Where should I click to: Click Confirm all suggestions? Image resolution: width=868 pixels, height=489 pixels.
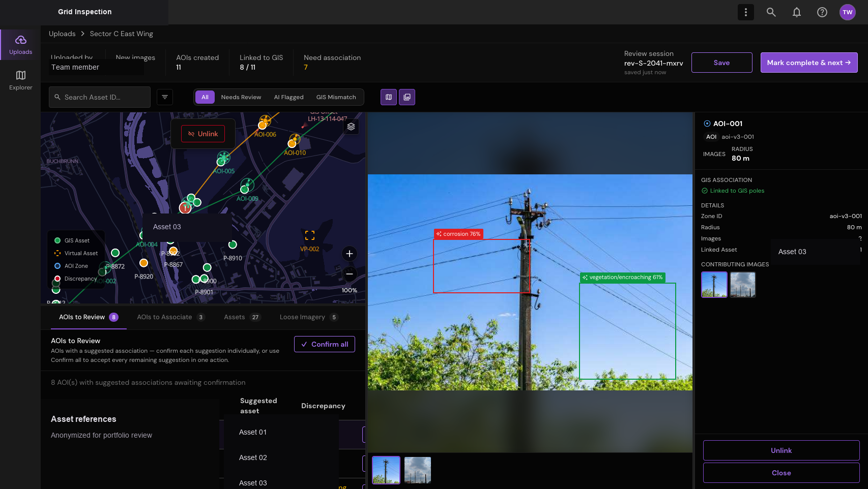(325, 344)
